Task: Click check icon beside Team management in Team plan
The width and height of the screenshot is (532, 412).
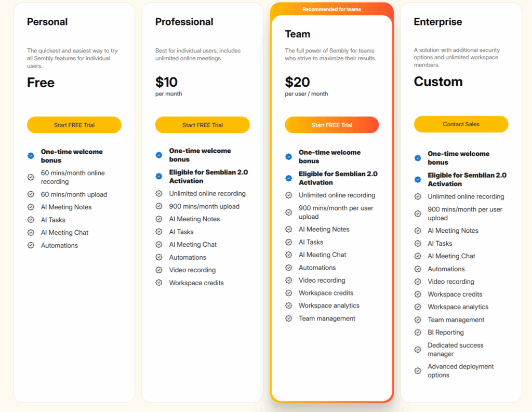Action: coord(289,318)
